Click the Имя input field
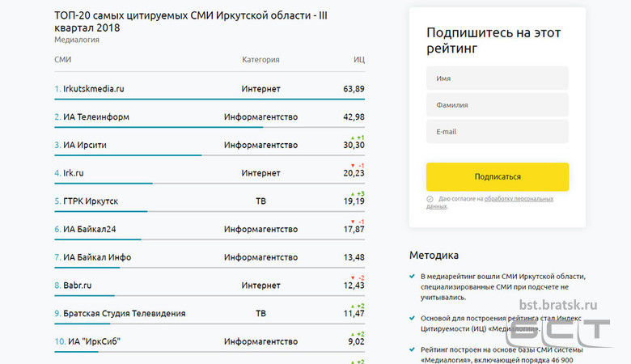This screenshot has width=631, height=364. (497, 78)
